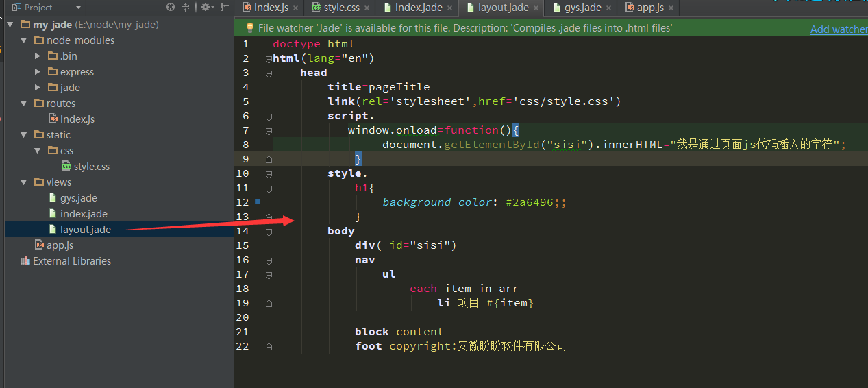Select index.jade in the views folder
The height and width of the screenshot is (388, 868).
83,214
